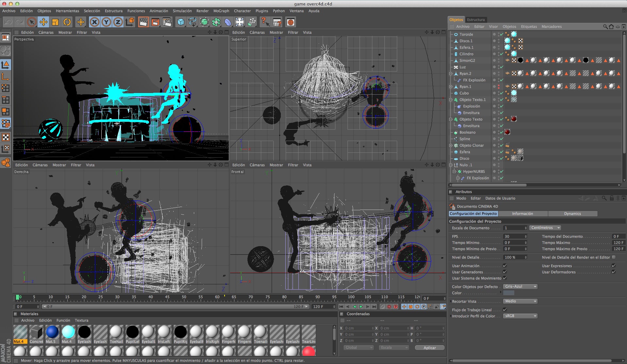
Task: Toggle X axis lock
Action: point(94,22)
